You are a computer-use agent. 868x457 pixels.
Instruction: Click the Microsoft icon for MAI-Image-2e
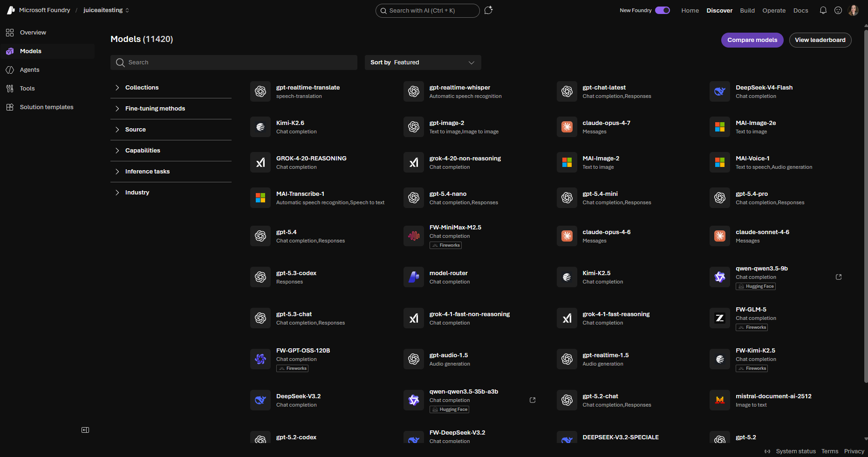(720, 127)
